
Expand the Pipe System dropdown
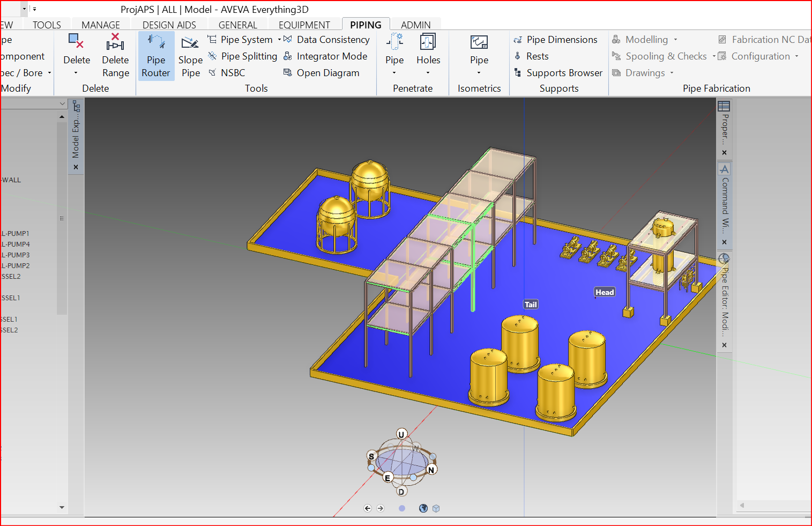click(x=279, y=40)
